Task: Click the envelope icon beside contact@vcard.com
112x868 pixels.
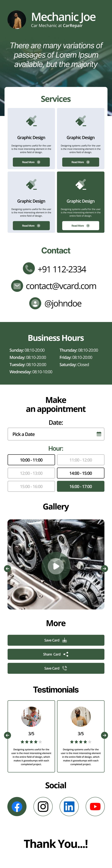Action: 17,286
